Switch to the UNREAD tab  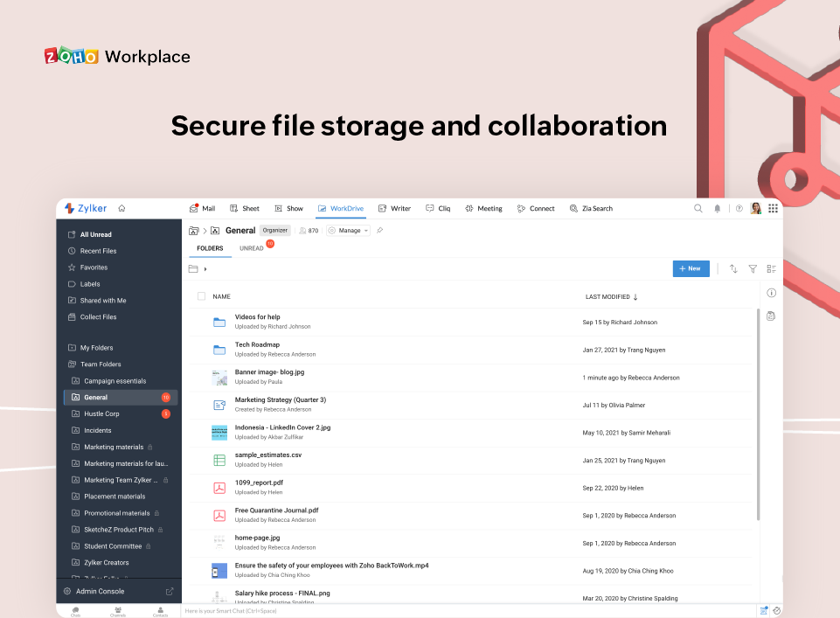pos(251,248)
